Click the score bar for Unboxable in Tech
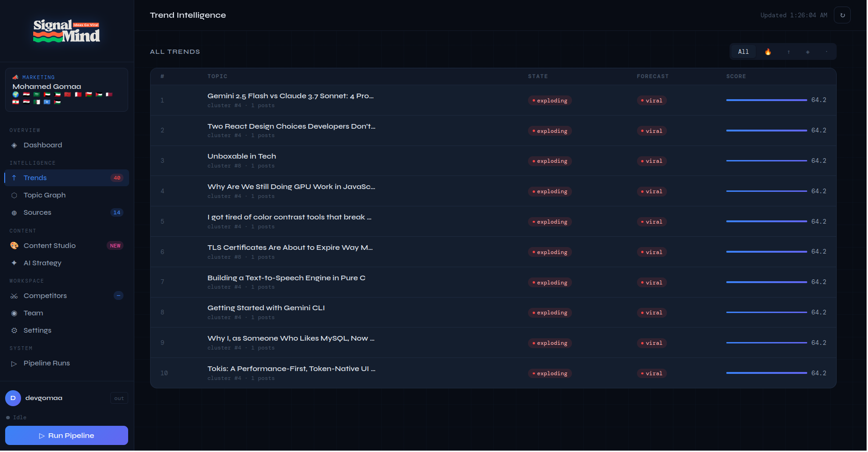Viewport: 868px width, 452px height. pyautogui.click(x=767, y=161)
